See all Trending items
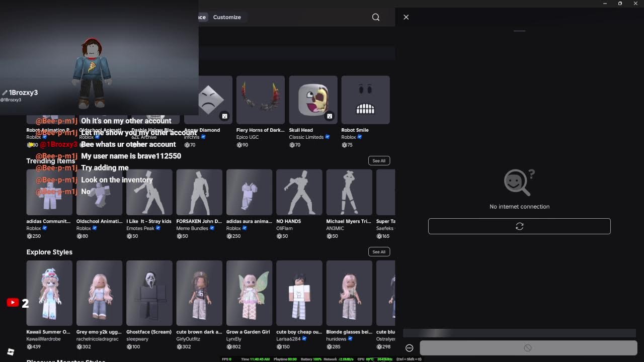 pyautogui.click(x=379, y=161)
